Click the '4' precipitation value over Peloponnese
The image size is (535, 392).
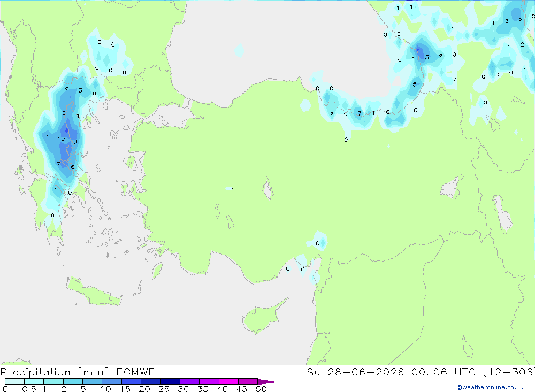click(x=55, y=190)
